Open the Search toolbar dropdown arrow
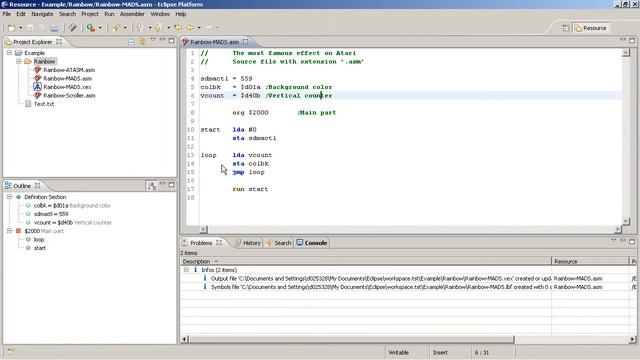Screen dimensions: 640x360 pos(125,28)
